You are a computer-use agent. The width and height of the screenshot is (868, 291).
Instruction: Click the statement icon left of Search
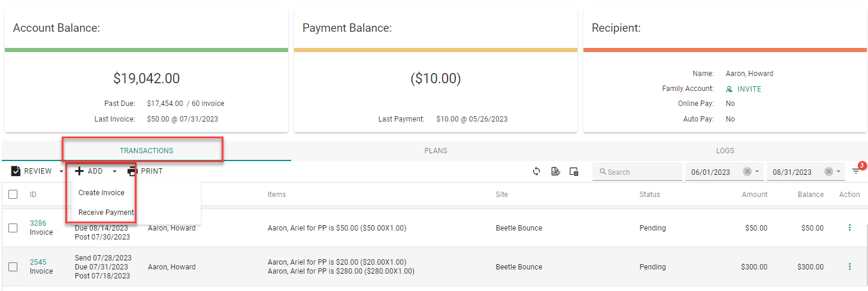(x=574, y=171)
